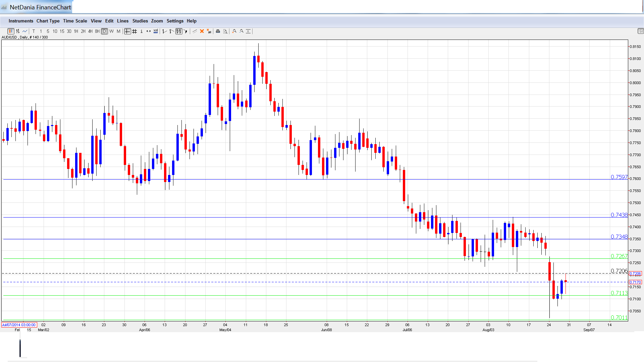Viewport: 644px width, 362px height.
Task: Toggle the volume display button
Action: tap(156, 31)
